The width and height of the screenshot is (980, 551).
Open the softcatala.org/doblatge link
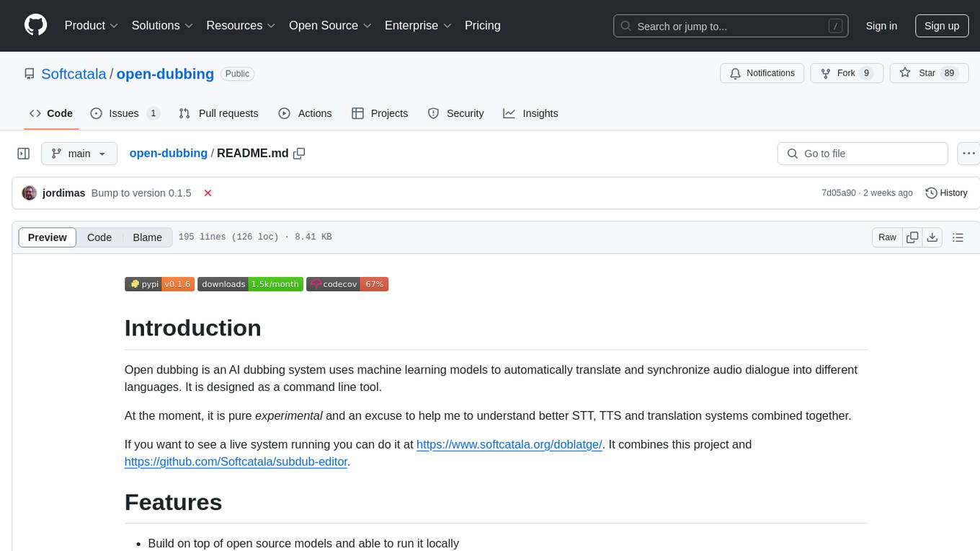[509, 444]
